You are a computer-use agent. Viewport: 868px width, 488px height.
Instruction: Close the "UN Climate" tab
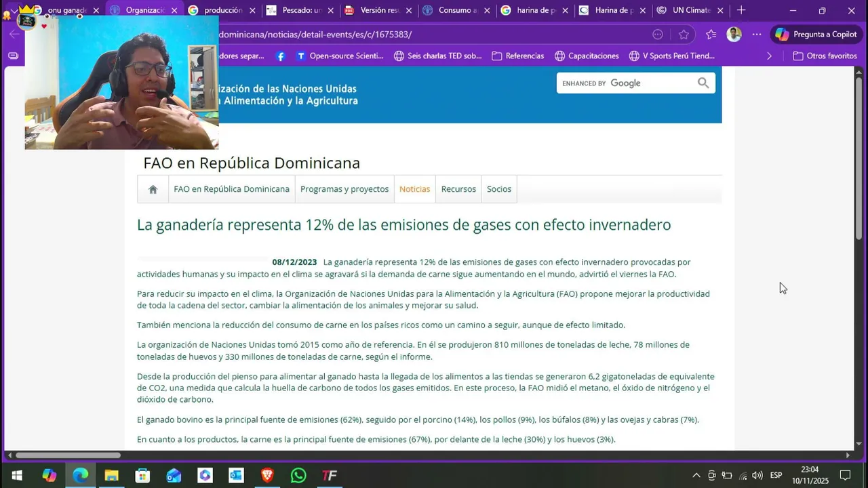(x=720, y=11)
